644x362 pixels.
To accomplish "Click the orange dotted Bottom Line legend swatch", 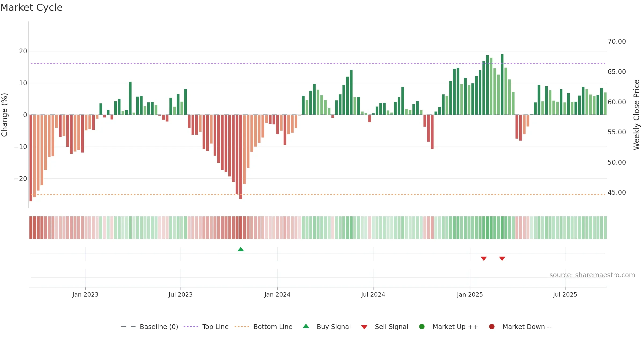I will tap(242, 327).
